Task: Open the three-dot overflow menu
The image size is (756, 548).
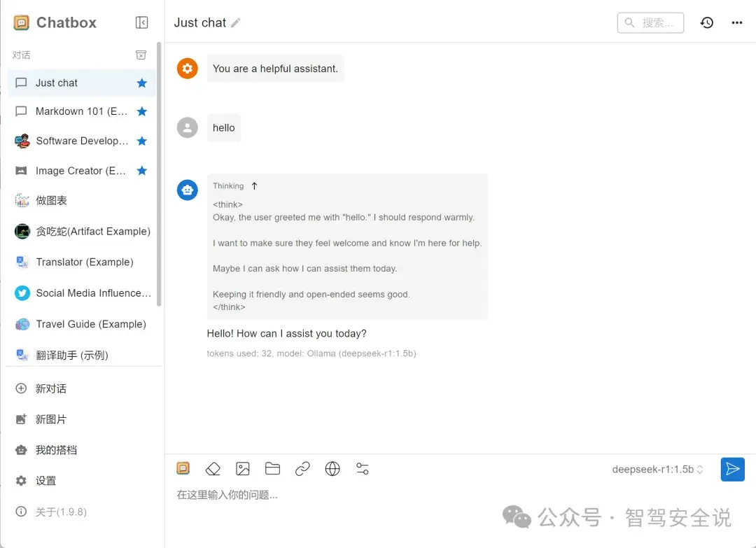Action: tap(736, 22)
